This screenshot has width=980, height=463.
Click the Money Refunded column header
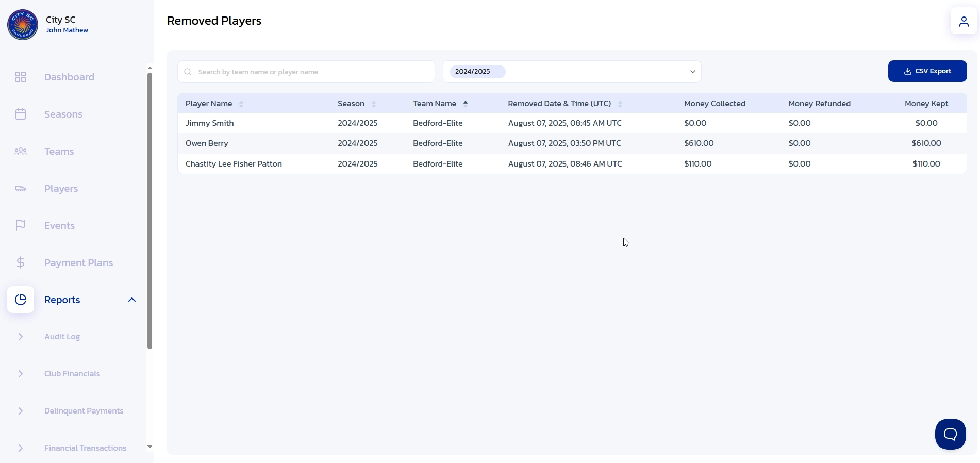point(819,104)
